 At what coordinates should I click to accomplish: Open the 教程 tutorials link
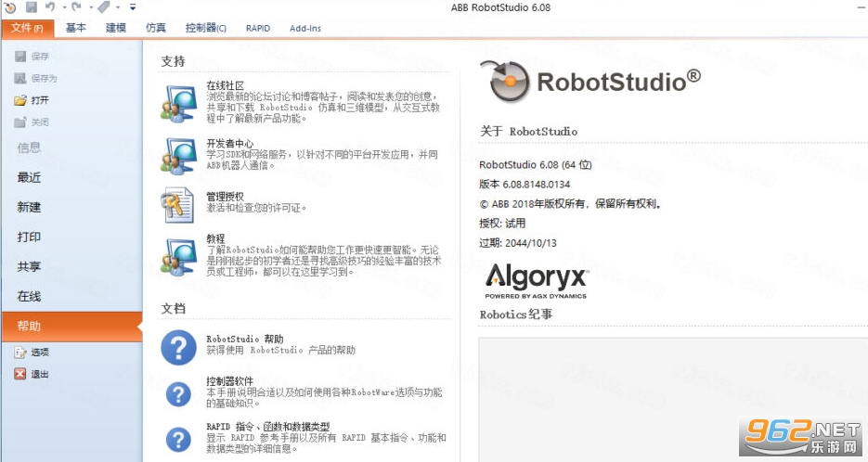pyautogui.click(x=216, y=239)
